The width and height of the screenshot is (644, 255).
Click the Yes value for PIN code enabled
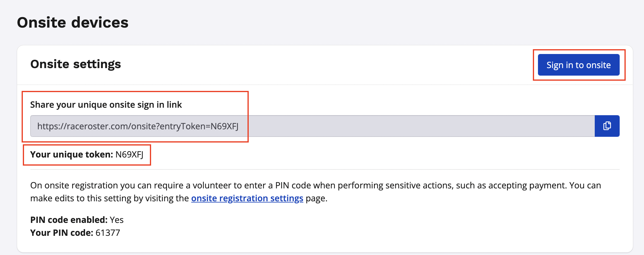click(x=117, y=220)
